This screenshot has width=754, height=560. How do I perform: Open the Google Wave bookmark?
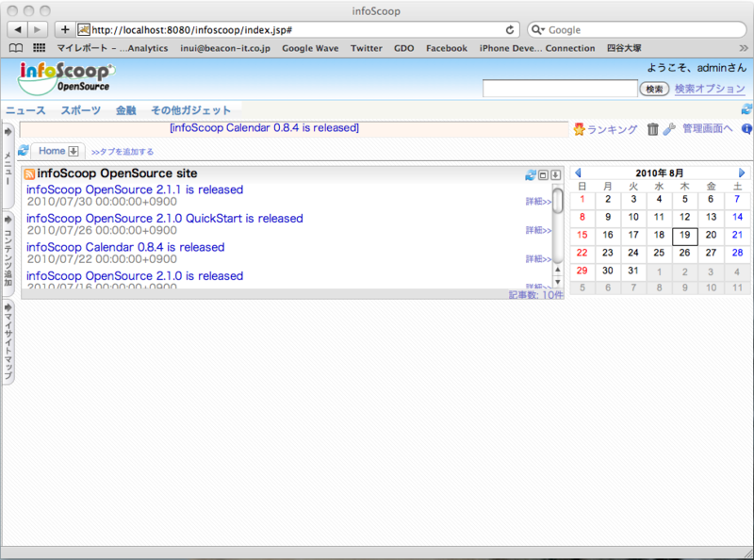[x=310, y=48]
